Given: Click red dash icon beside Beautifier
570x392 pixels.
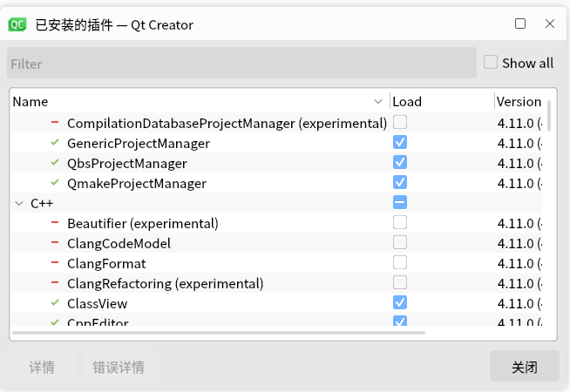Looking at the screenshot, I should [x=55, y=222].
